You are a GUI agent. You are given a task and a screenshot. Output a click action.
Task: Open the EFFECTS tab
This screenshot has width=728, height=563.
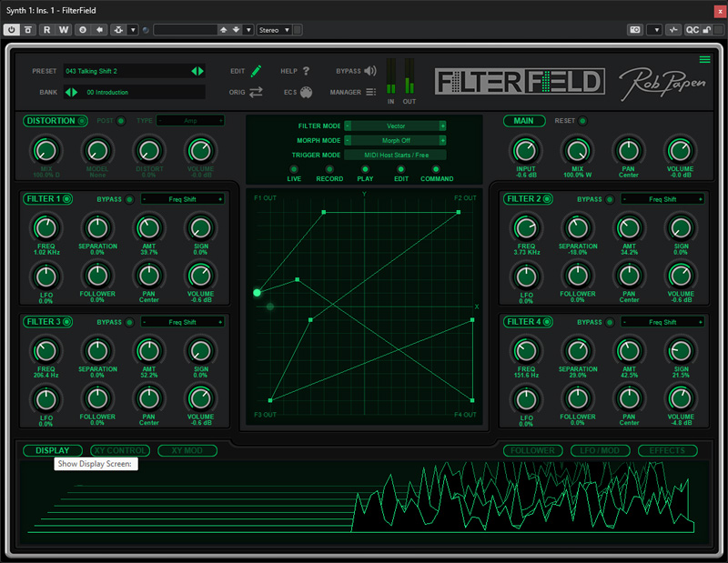[667, 450]
